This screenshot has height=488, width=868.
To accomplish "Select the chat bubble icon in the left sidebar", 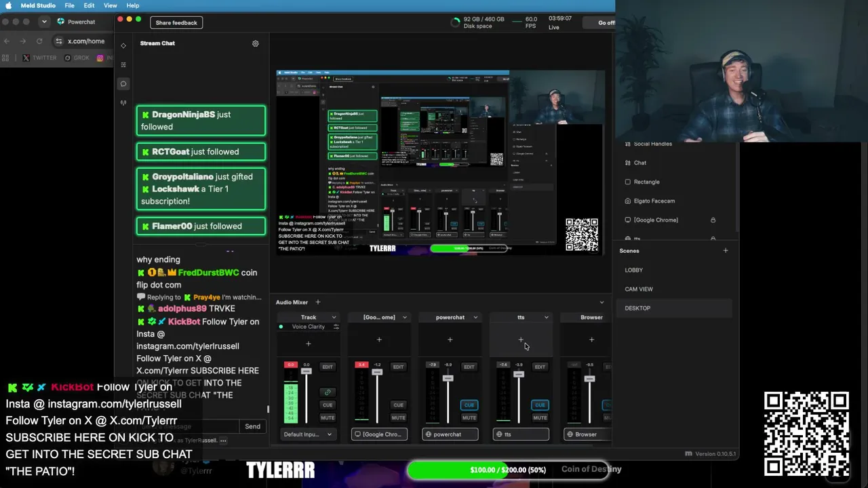I will (x=123, y=84).
